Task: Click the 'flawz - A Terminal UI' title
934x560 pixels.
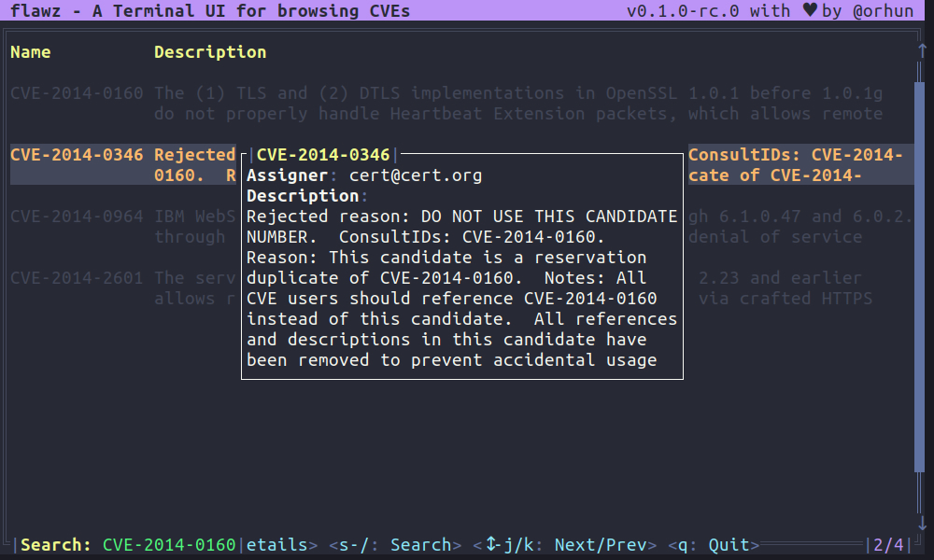Action: [x=210, y=10]
